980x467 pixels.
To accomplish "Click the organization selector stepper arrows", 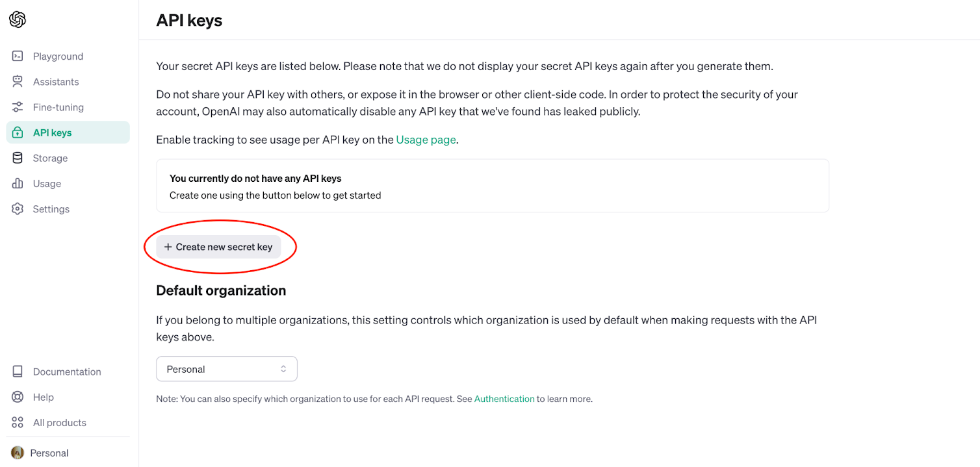I will [284, 368].
